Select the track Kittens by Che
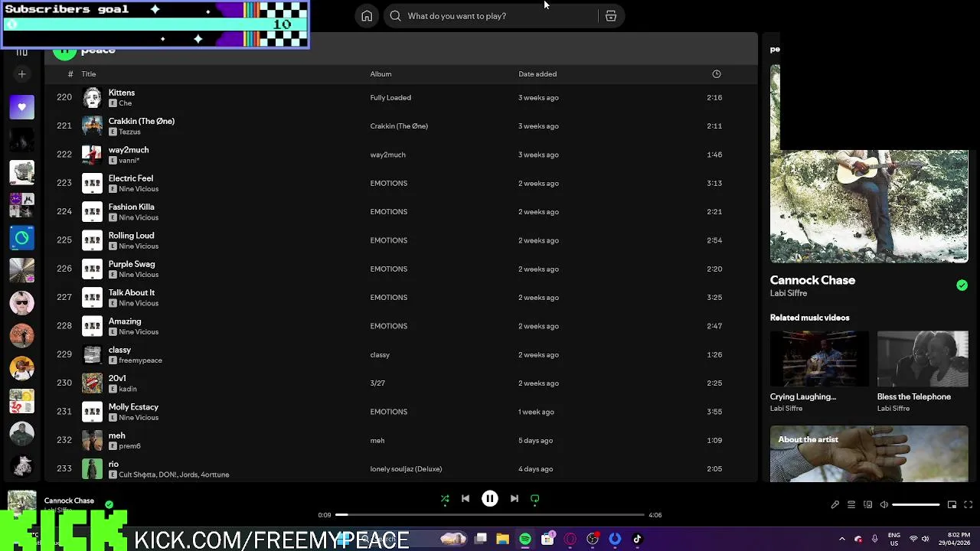Image resolution: width=980 pixels, height=551 pixels. tap(122, 93)
